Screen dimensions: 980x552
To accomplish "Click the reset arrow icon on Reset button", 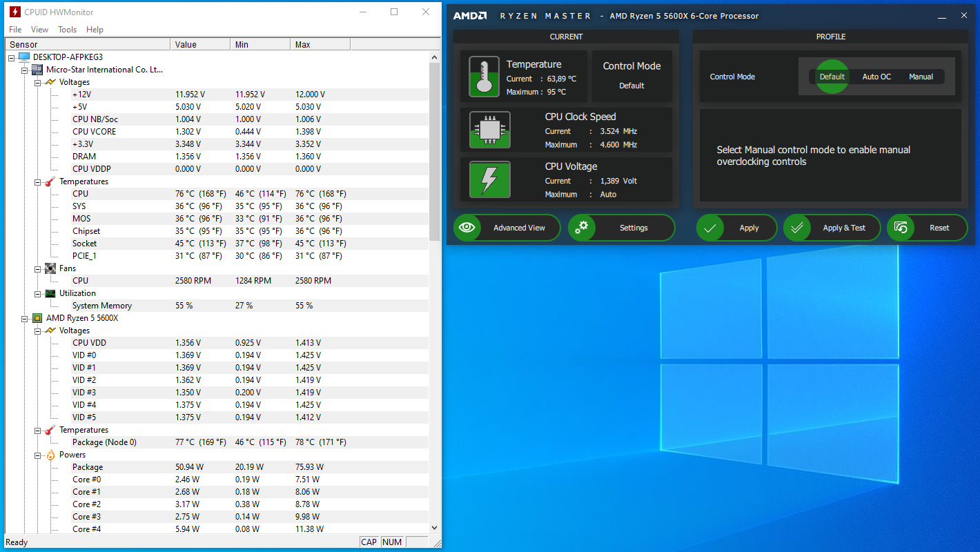I will (x=901, y=228).
